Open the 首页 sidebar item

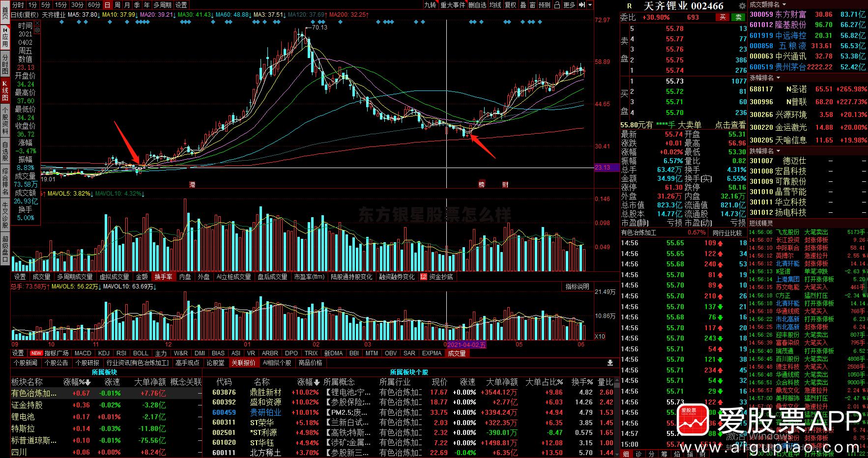tap(5, 13)
